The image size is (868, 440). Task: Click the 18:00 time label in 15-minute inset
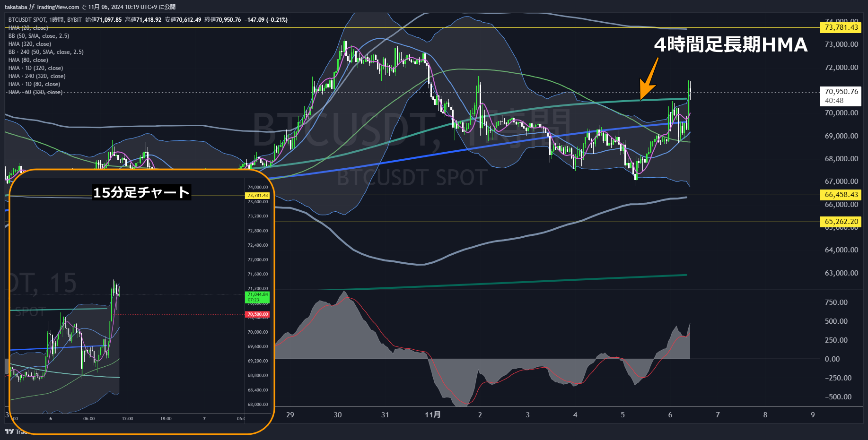click(x=166, y=419)
